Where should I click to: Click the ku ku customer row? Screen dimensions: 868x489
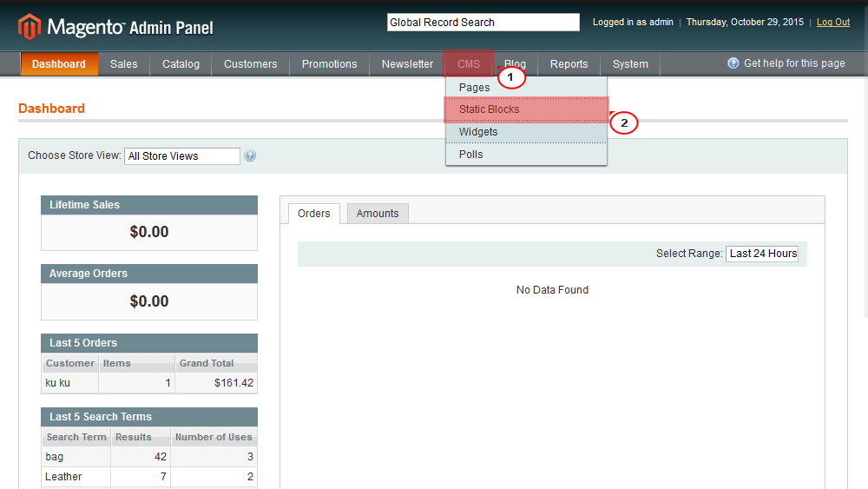click(x=149, y=383)
